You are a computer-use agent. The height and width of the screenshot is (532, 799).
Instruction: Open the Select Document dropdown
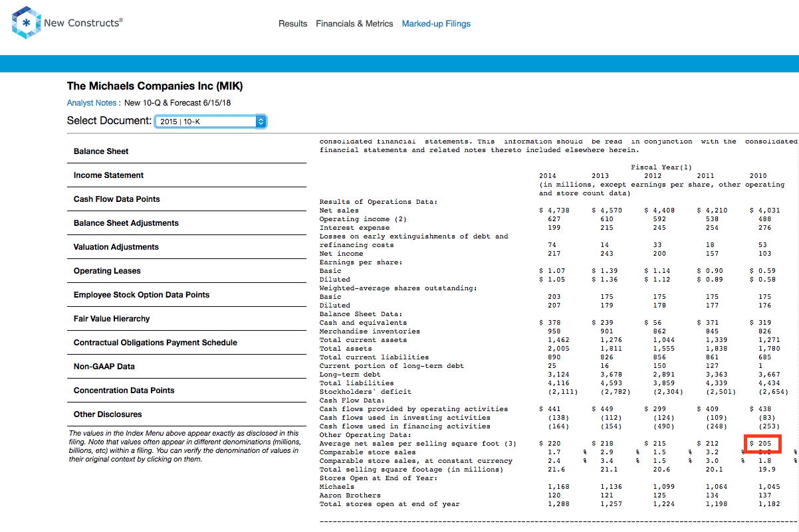click(x=210, y=122)
